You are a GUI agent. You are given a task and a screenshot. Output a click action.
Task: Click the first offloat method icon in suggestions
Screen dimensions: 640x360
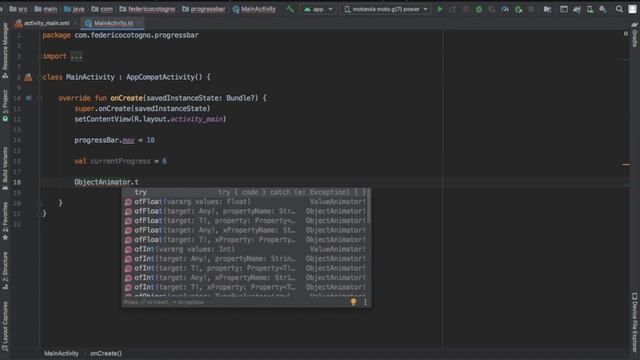click(x=128, y=202)
